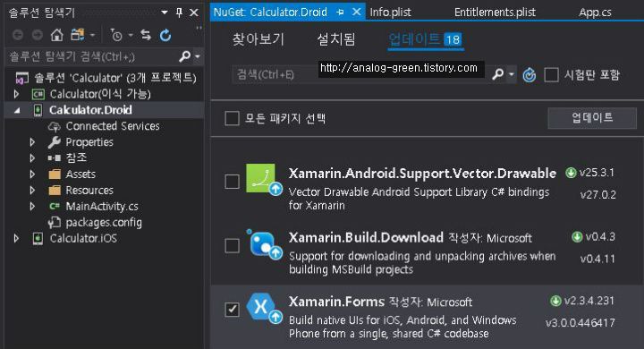644x349 pixels.
Task: Select the Xamarin.Android.Support.Vector.Drawable package title
Action: click(x=422, y=174)
